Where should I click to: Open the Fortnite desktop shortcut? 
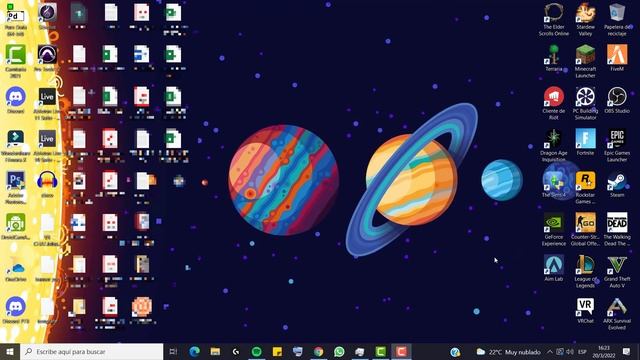tap(585, 142)
